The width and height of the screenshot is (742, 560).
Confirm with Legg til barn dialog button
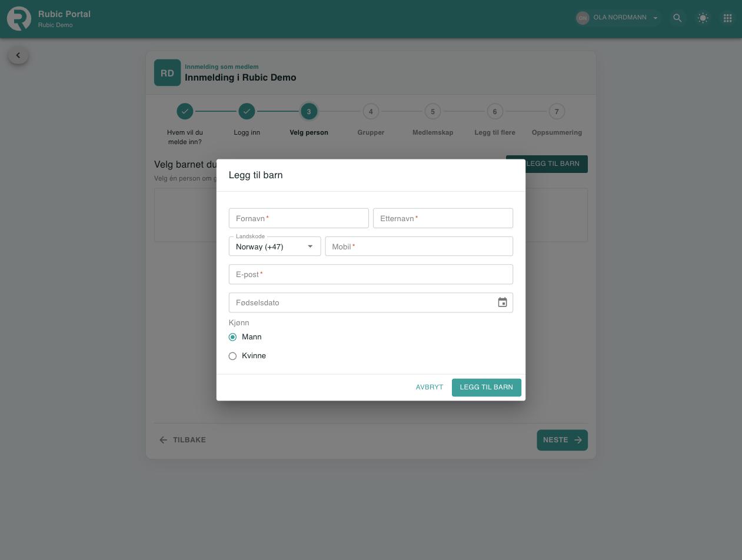tap(487, 387)
